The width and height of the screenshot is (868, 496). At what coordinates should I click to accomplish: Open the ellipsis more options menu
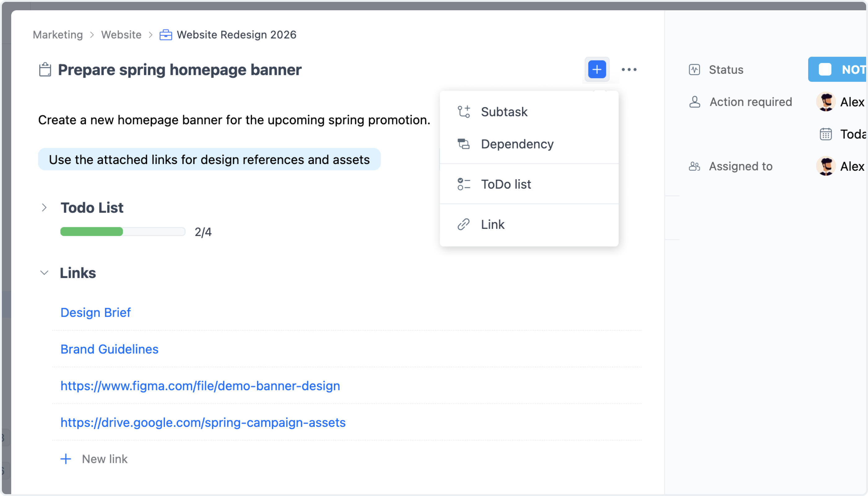[629, 69]
